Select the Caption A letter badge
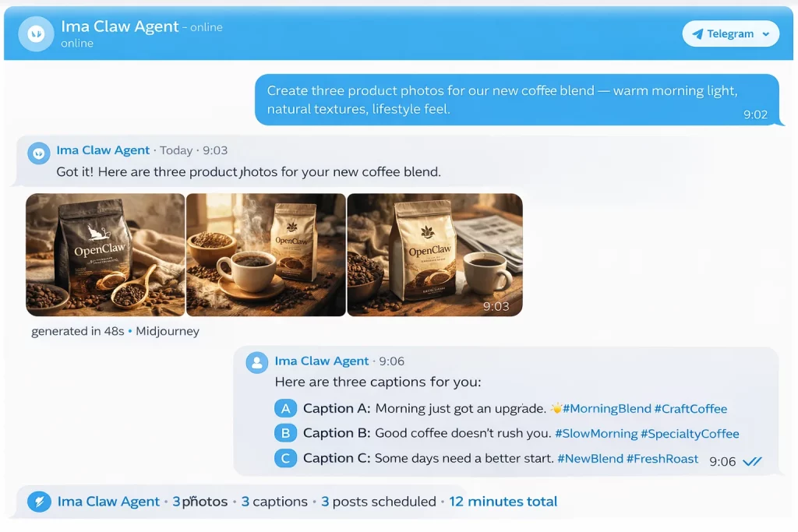The image size is (798, 532). pyautogui.click(x=285, y=408)
